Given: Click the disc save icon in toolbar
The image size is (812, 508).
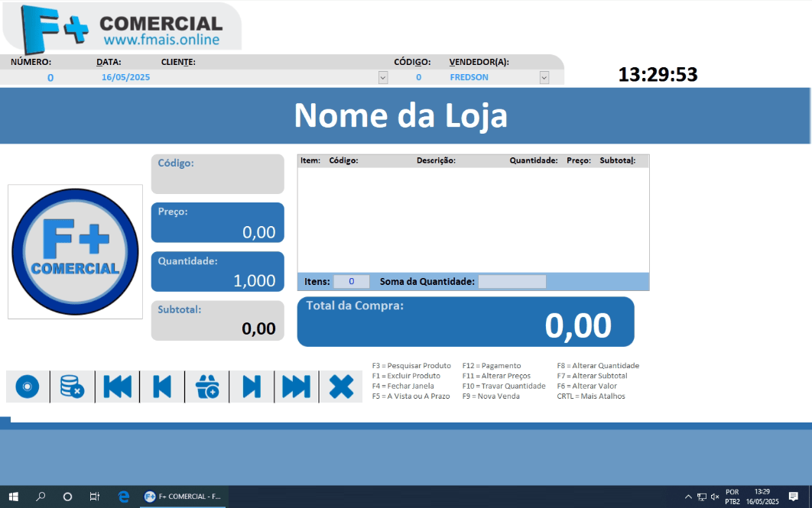Looking at the screenshot, I should click(x=28, y=387).
